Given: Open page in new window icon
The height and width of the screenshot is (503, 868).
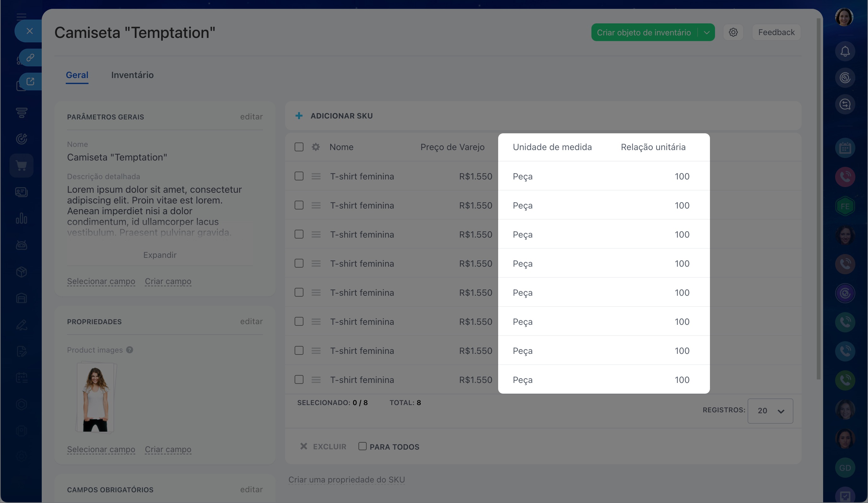Looking at the screenshot, I should click(30, 81).
